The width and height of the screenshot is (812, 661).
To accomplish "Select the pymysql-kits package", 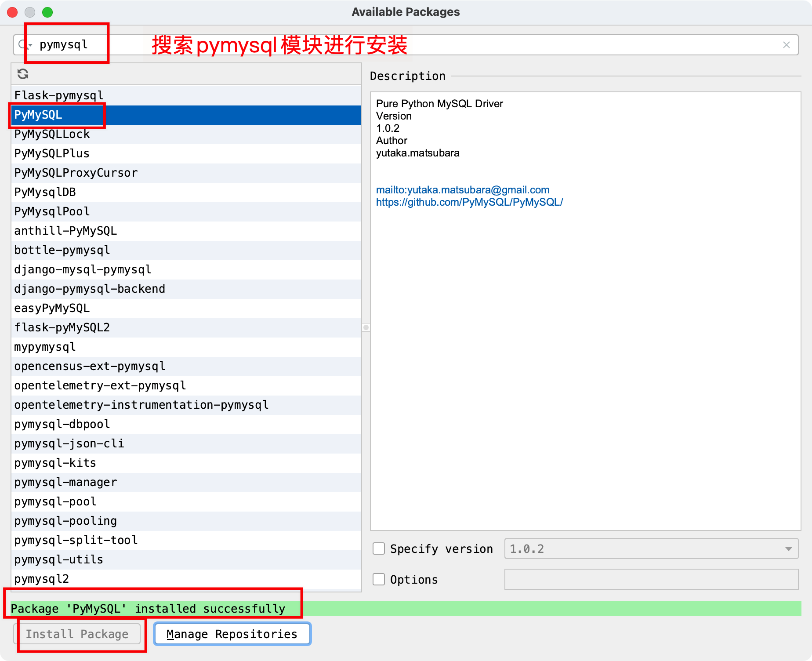I will (186, 463).
